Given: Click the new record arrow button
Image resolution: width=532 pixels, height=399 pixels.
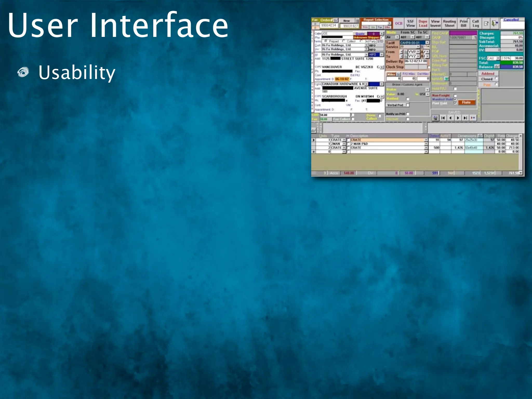Looking at the screenshot, I should tap(473, 118).
